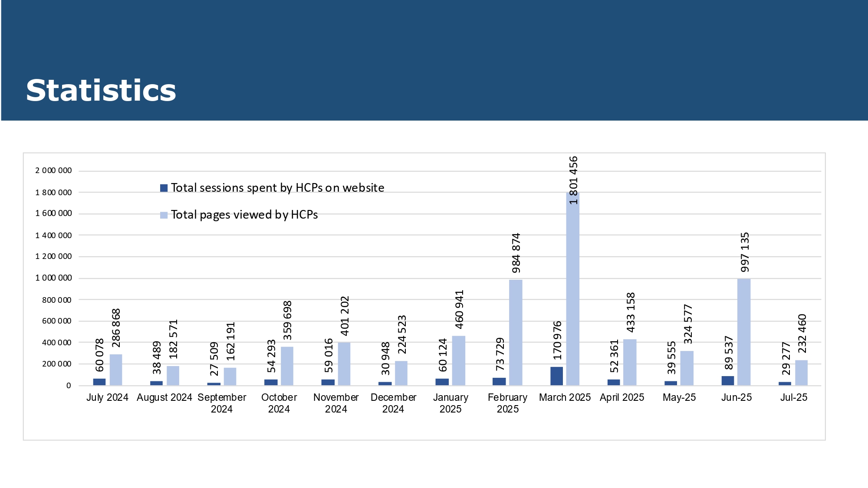868x488 pixels.
Task: Select the 'Total sessions spent by HCPs' legend label
Action: tap(277, 188)
